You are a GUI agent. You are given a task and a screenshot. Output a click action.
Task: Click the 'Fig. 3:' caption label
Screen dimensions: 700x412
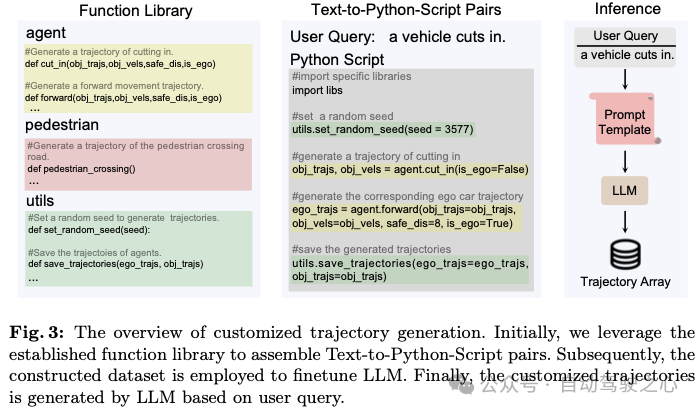(37, 333)
